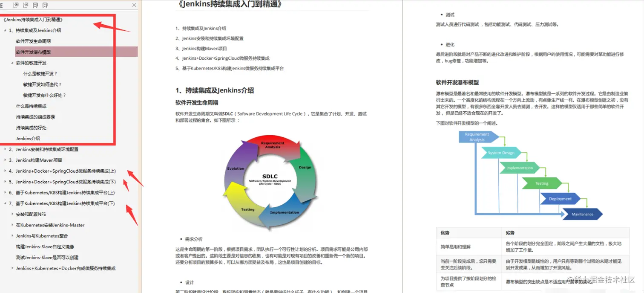Go to bookmark 软件开发生命周期
The height and width of the screenshot is (293, 644).
point(33,41)
